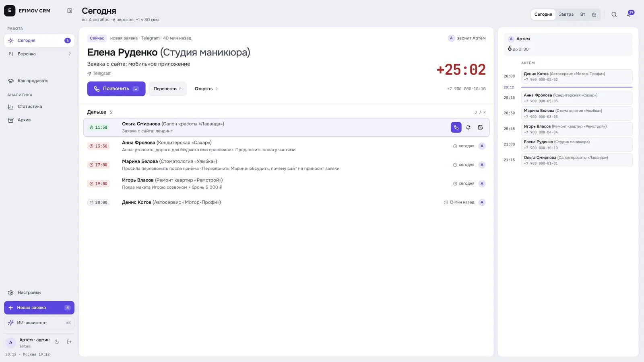
Task: Open Денис Котов 20:00 schedule card
Action: tap(577, 76)
